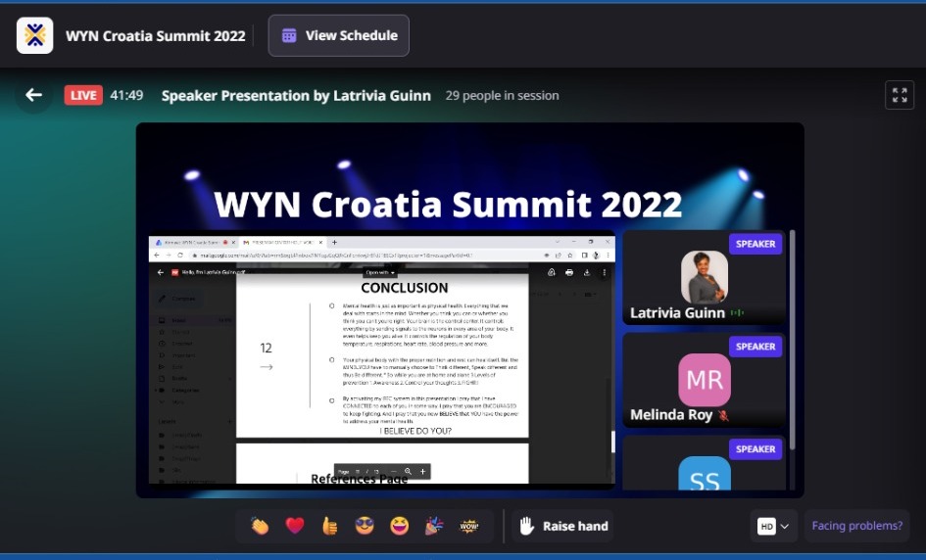
Task: Click the session timer 41:49
Action: click(126, 95)
